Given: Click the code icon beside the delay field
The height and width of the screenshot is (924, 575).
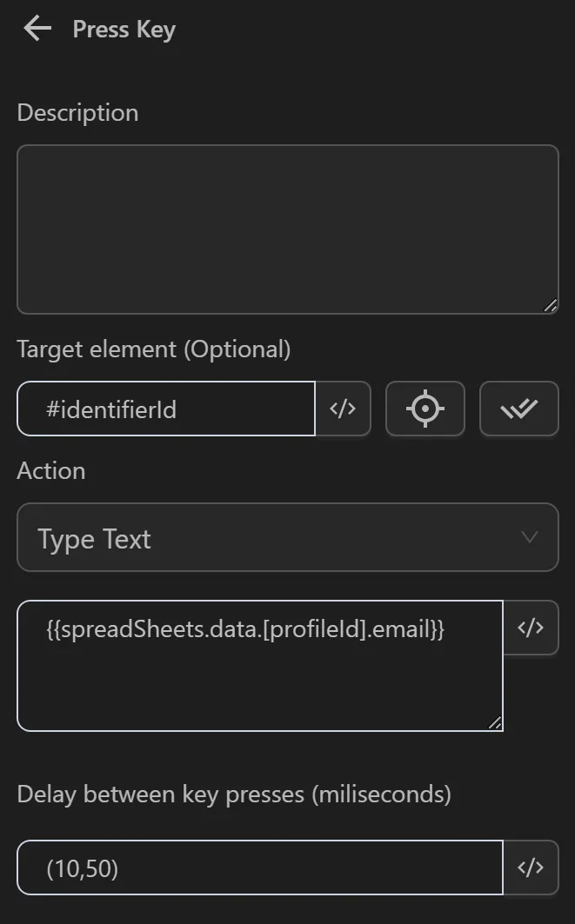Looking at the screenshot, I should (532, 867).
